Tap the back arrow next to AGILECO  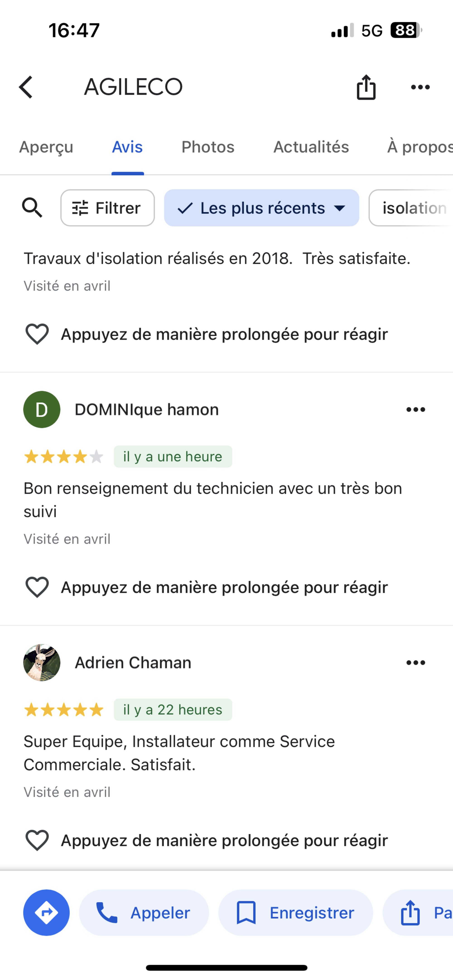(x=26, y=87)
